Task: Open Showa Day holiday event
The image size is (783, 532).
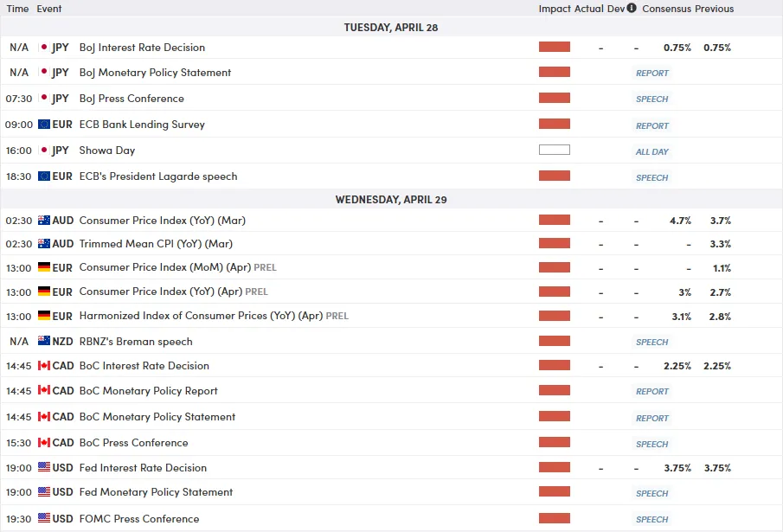Action: (107, 151)
